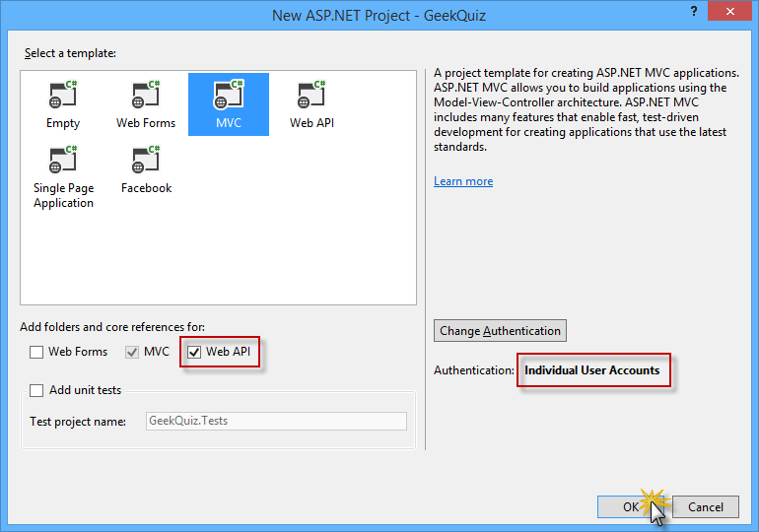Check the Add unit tests box

(36, 390)
